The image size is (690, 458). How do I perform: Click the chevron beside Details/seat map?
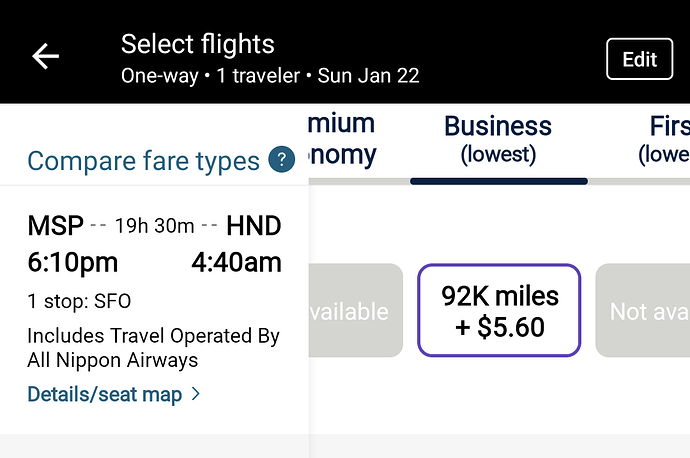[196, 394]
